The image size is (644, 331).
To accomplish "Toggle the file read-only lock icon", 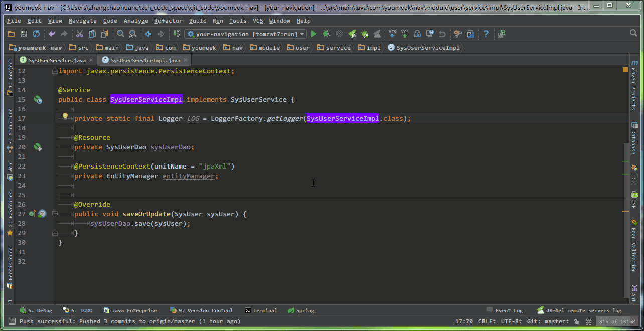I will [577, 321].
